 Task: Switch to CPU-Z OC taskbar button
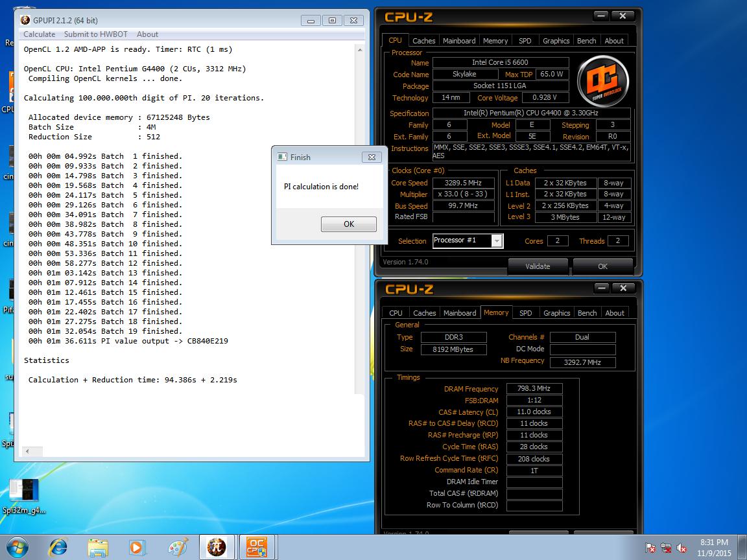click(x=256, y=547)
